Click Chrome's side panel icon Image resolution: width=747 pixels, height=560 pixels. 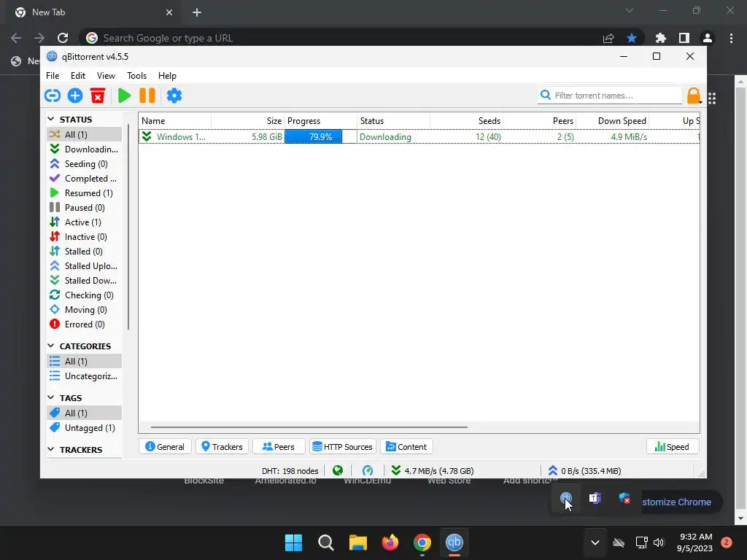pyautogui.click(x=684, y=38)
